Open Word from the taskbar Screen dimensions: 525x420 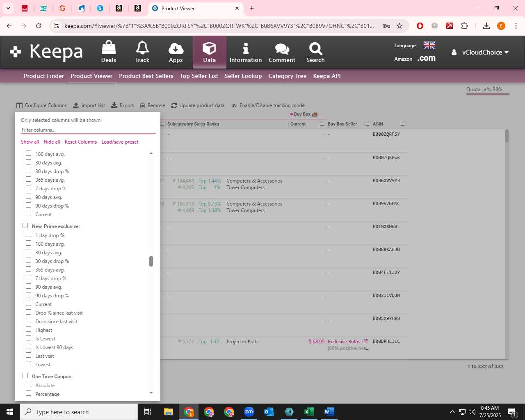329,412
